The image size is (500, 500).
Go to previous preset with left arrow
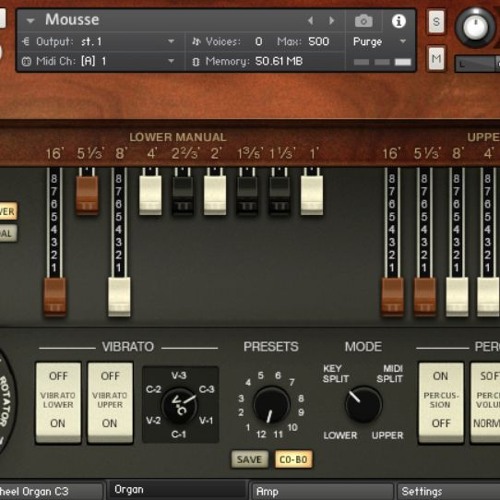coord(311,21)
